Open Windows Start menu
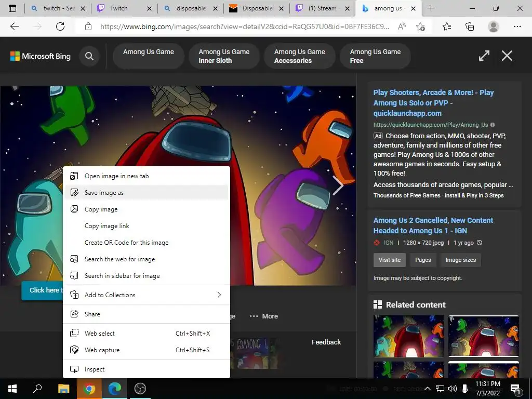 [12, 389]
